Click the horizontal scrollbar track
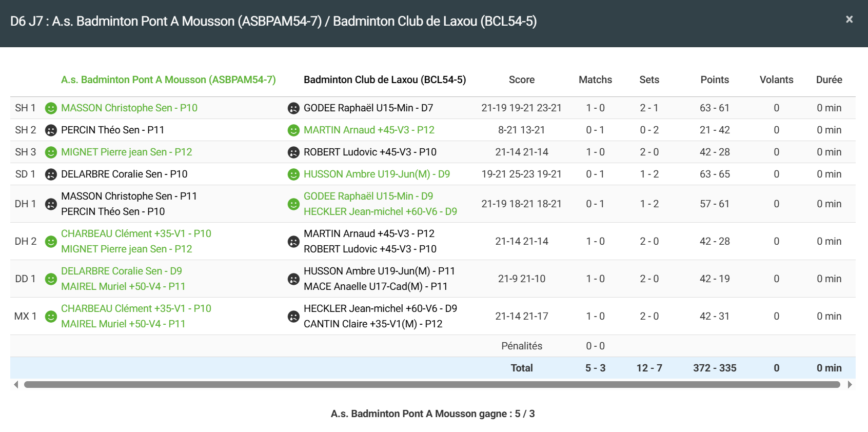868x432 pixels. coord(432,385)
